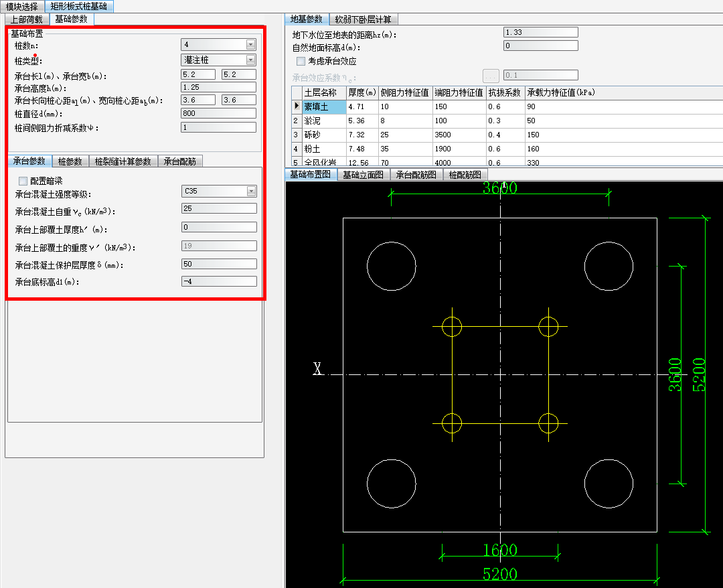Select the 全风化岩 soil layer cell

coord(324,161)
